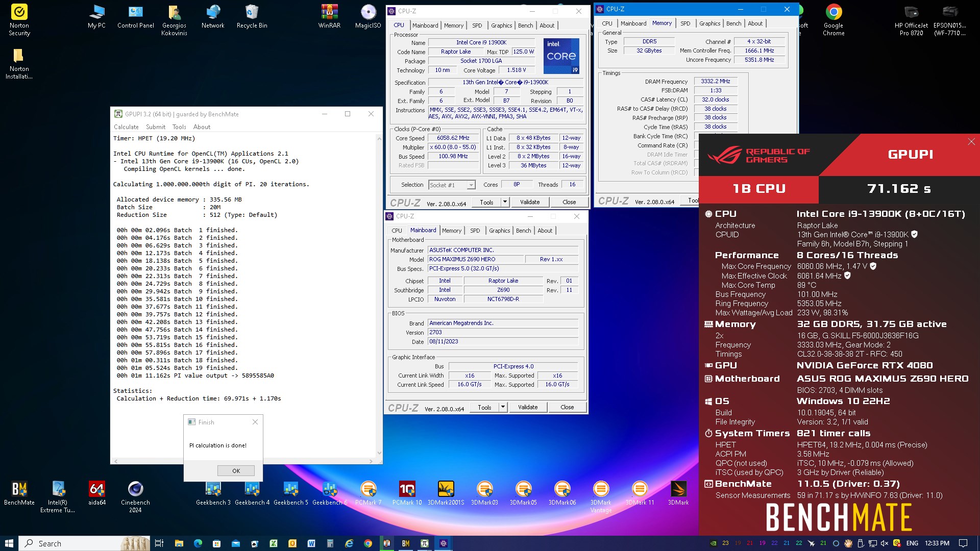Open the Action Center notifications icon
This screenshot has height=551, width=980.
coord(963,543)
